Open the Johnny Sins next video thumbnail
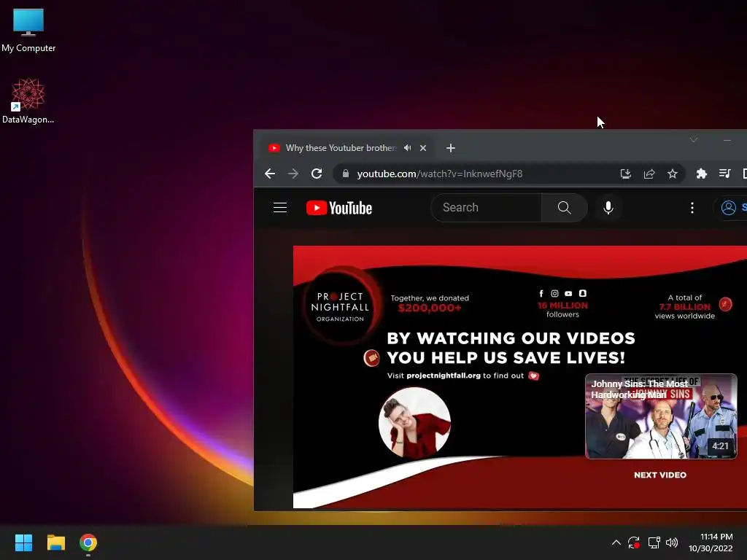The image size is (747, 560). point(661,416)
